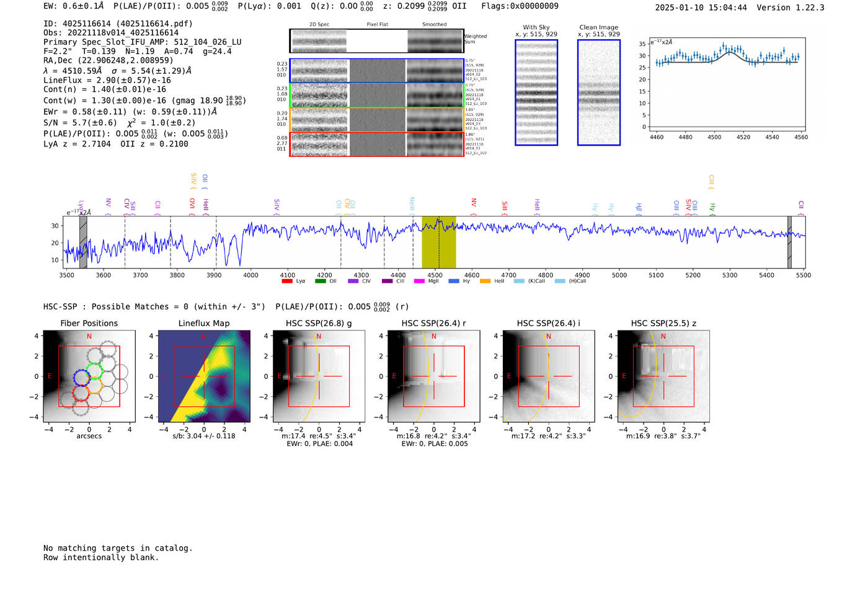Click the Fiber Positions panel
Image resolution: width=868 pixels, height=591 pixels.
tap(89, 376)
